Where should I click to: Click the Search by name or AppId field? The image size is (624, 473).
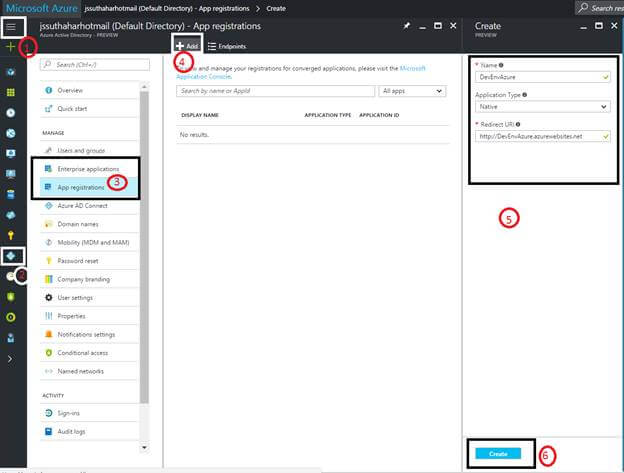275,91
